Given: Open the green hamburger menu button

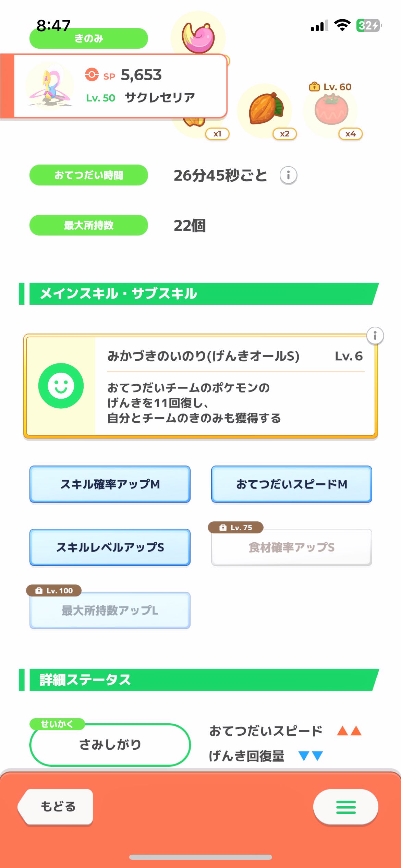Looking at the screenshot, I should coord(345,807).
